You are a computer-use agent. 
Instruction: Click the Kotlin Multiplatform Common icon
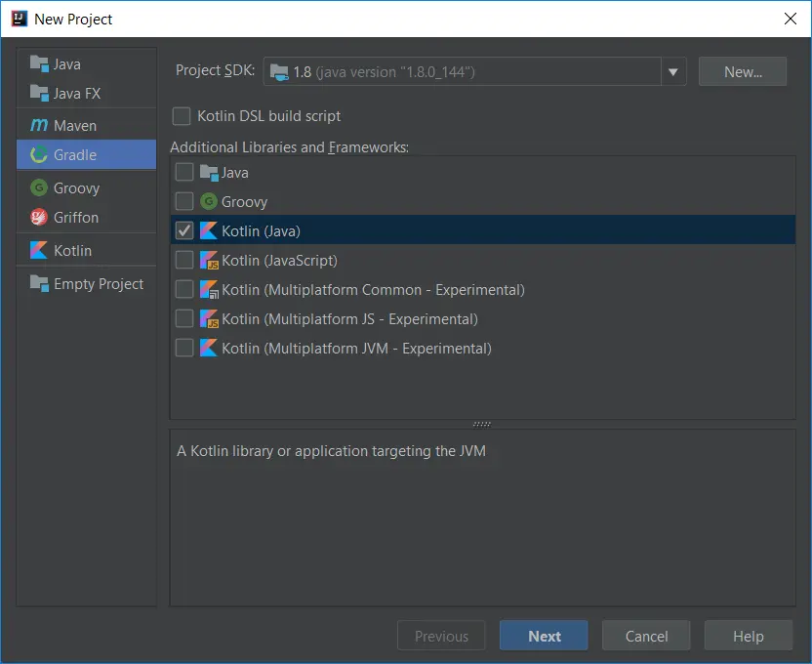209,290
